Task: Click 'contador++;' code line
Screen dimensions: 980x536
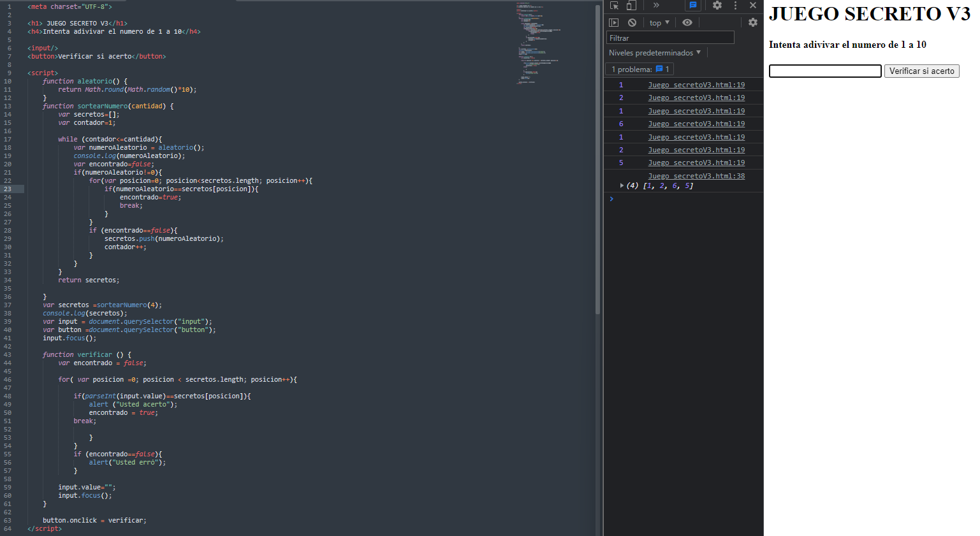Action: (126, 247)
